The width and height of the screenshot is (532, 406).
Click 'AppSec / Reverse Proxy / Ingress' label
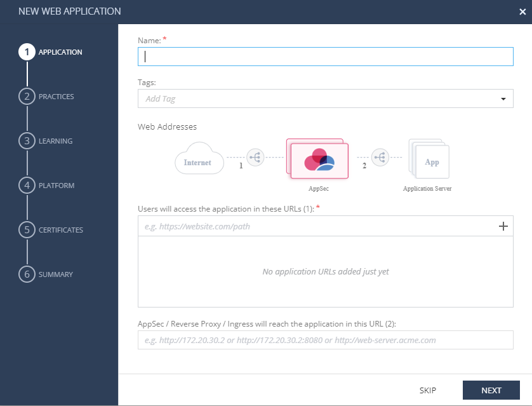coord(267,324)
